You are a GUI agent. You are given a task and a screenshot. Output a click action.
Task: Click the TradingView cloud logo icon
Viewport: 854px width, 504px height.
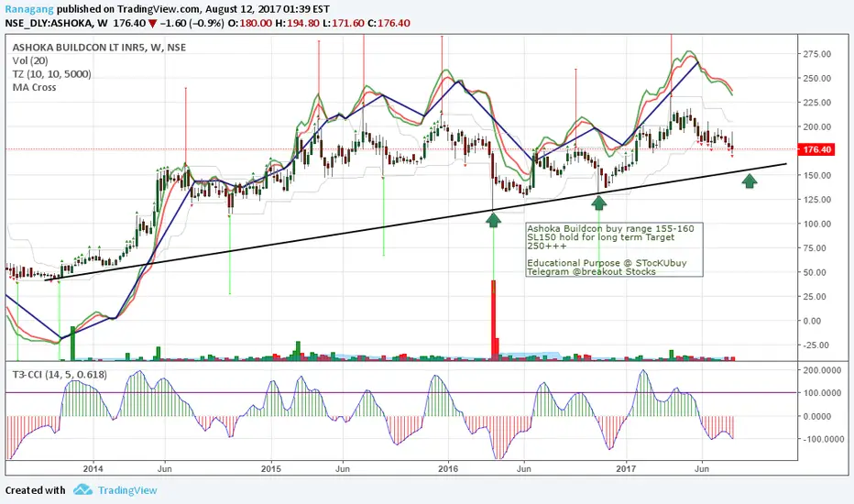pos(82,489)
